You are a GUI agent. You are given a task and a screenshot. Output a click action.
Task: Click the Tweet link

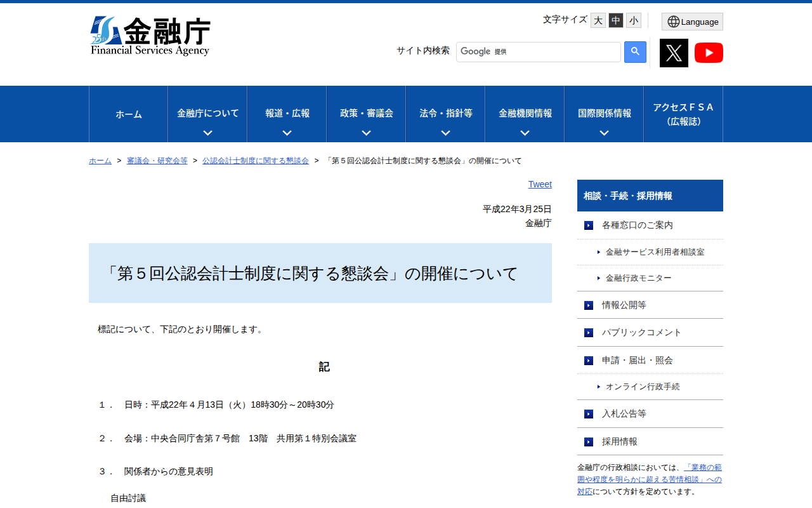(x=540, y=184)
